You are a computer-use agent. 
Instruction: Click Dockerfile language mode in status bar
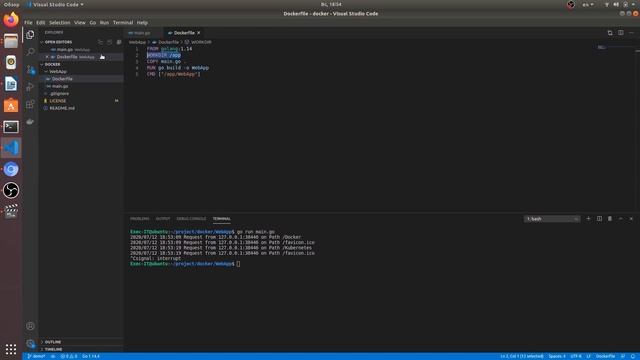coord(605,356)
